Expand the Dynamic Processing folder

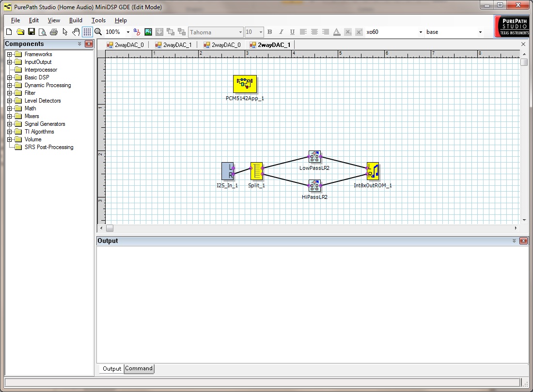(x=10, y=85)
